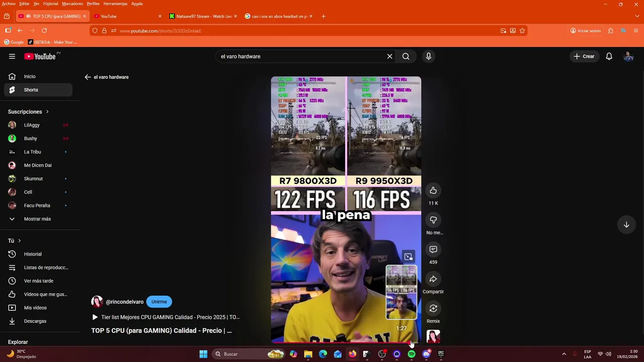The height and width of the screenshot is (362, 644).
Task: Open the Historial menu
Action: coord(50,4)
